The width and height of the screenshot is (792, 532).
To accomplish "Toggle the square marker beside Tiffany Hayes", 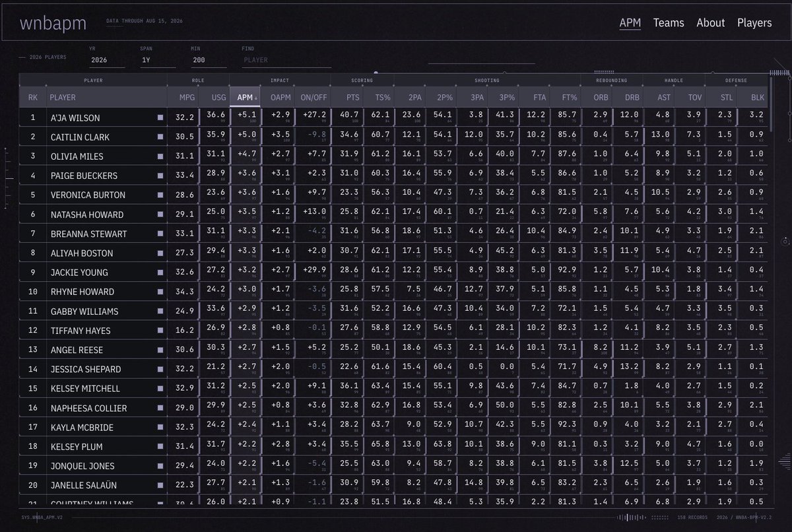I will click(160, 331).
